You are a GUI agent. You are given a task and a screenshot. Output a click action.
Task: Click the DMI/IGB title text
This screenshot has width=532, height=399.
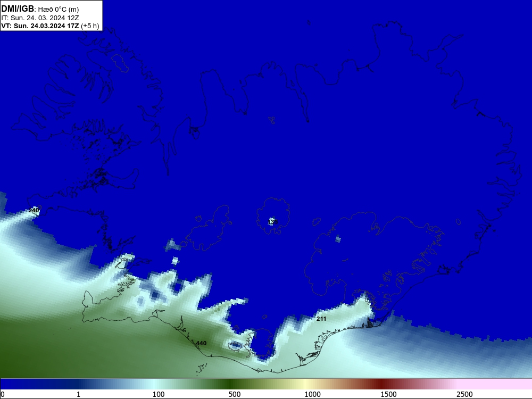18,9
